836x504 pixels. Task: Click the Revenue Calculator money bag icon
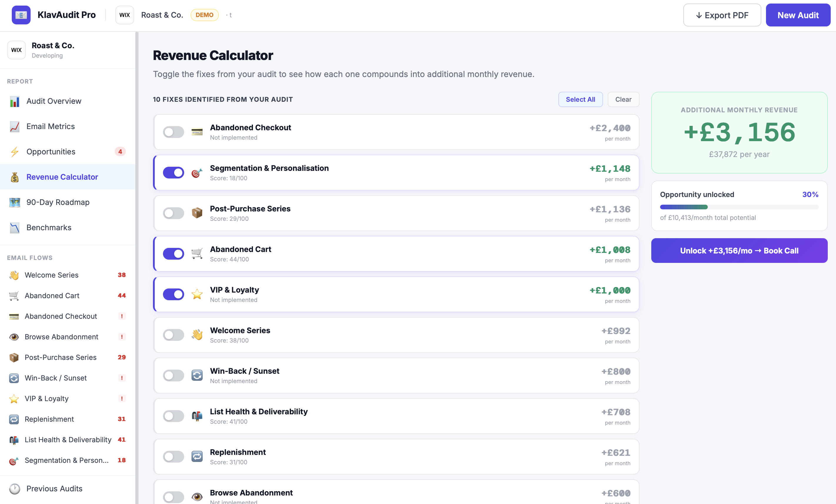point(15,177)
